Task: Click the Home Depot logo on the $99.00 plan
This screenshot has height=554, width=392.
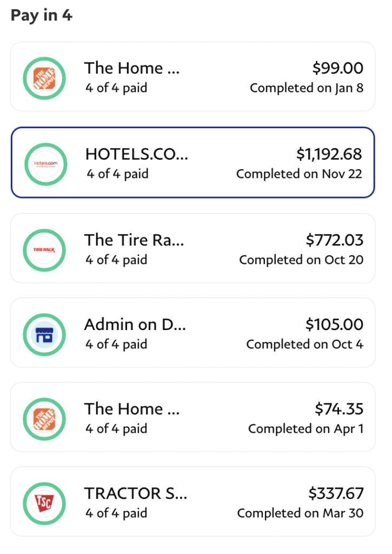Action: point(44,78)
